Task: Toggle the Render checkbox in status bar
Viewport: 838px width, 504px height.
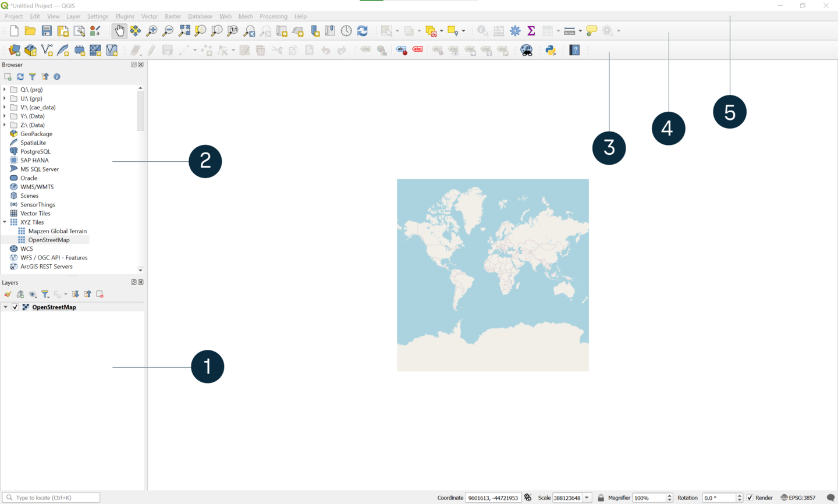Action: 750,498
